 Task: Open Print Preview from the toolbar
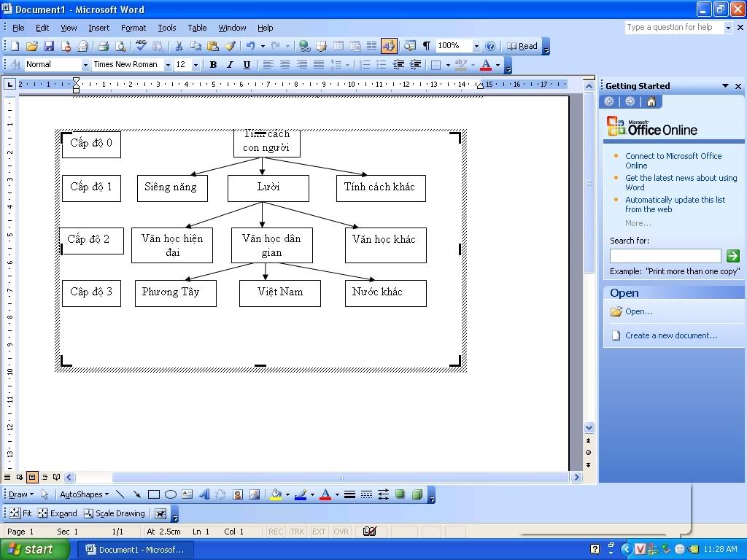(x=120, y=46)
